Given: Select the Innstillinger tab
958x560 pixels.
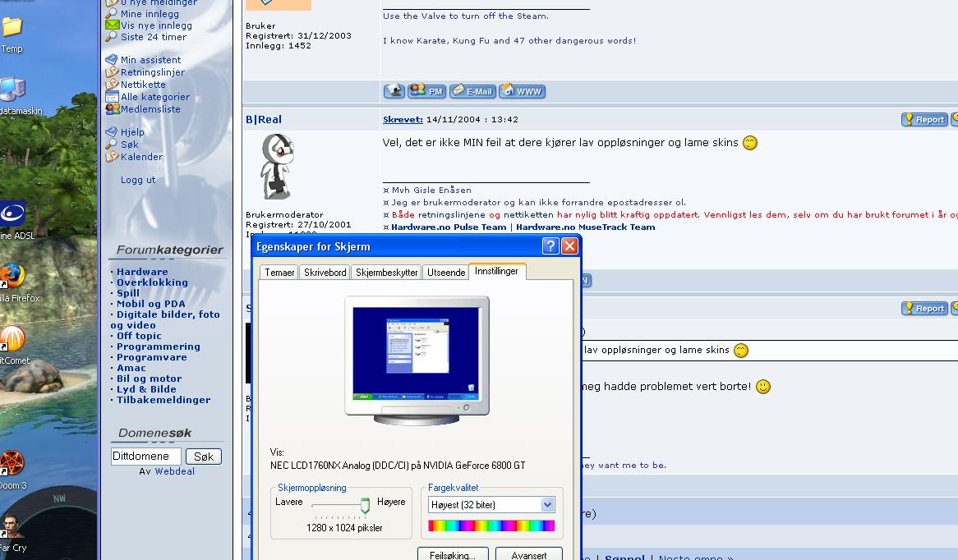Looking at the screenshot, I should (x=496, y=271).
